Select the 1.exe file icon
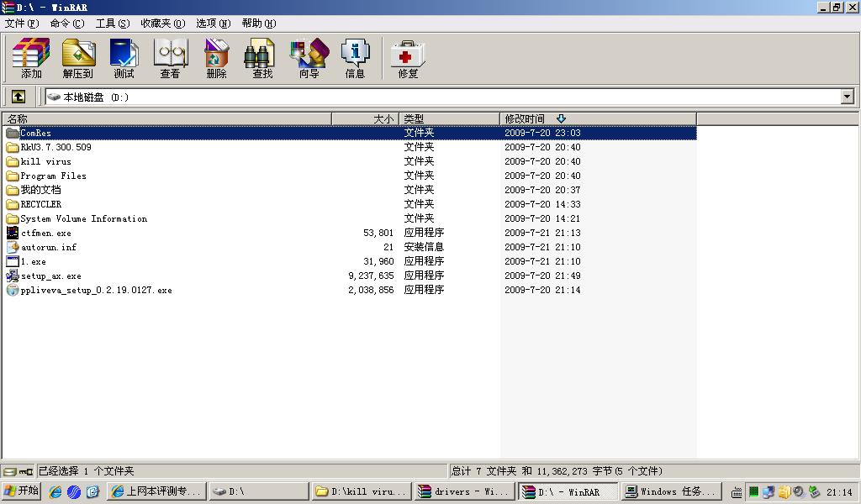The width and height of the screenshot is (861, 504). pyautogui.click(x=12, y=261)
